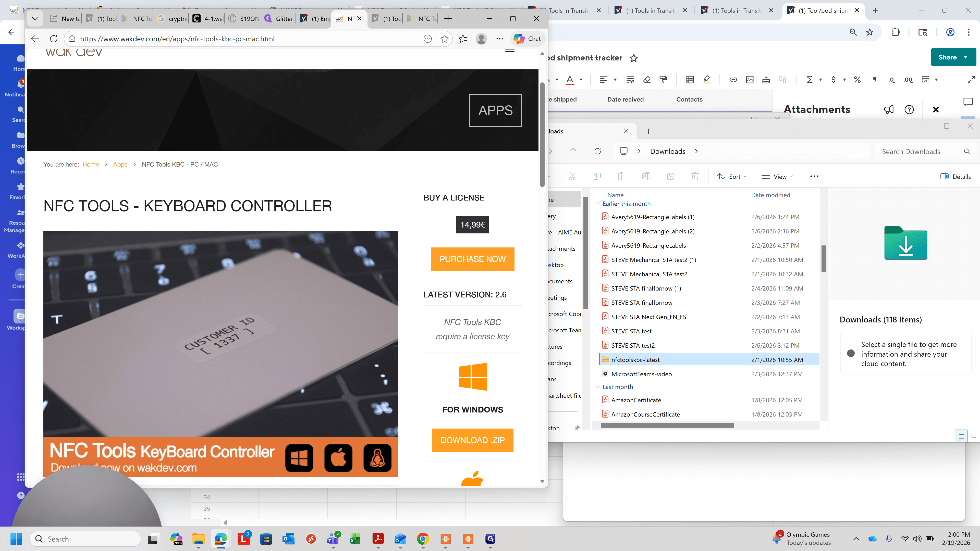Click the Edge address bar URL
The width and height of the screenshot is (980, 551).
(177, 39)
